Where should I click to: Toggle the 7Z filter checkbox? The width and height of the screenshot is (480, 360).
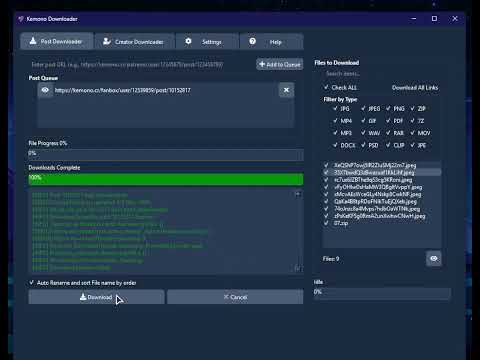tap(413, 121)
